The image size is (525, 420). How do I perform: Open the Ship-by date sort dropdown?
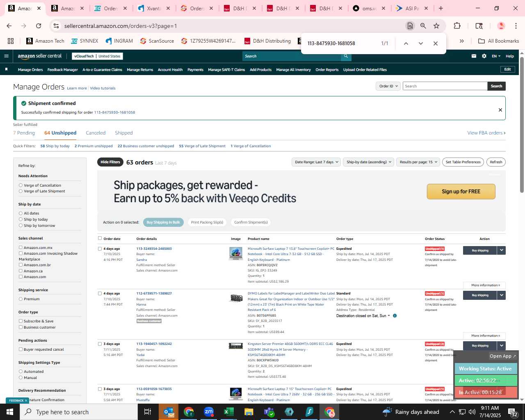(x=369, y=162)
